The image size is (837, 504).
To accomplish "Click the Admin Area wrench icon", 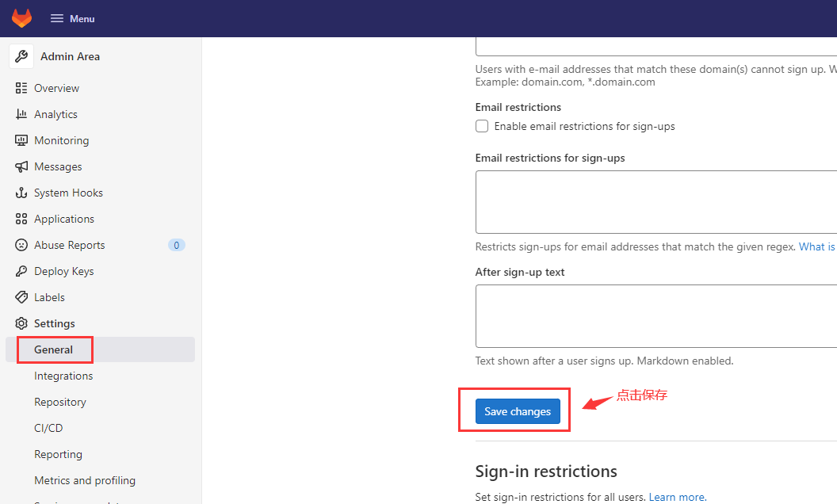I will (21, 56).
